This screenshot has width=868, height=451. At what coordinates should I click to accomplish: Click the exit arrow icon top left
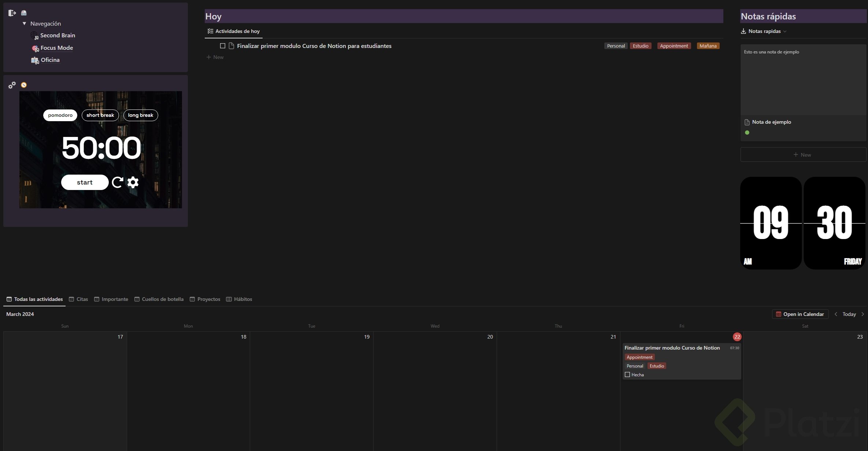[x=12, y=13]
